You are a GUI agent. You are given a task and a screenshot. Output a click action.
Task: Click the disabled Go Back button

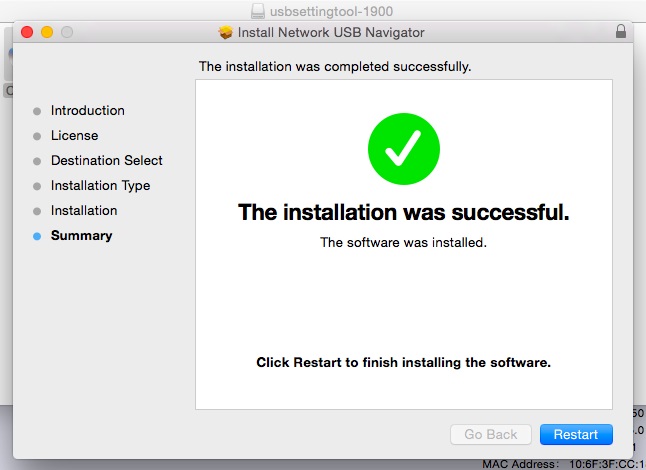(x=491, y=434)
